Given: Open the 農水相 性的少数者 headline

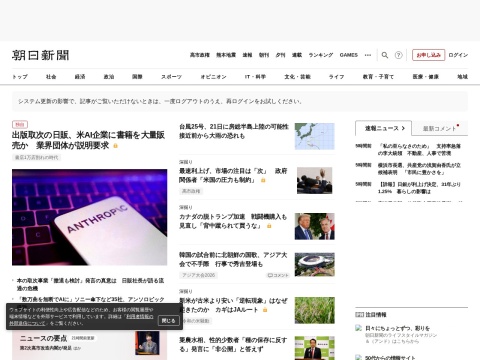Looking at the screenshot, I should pos(233,344).
